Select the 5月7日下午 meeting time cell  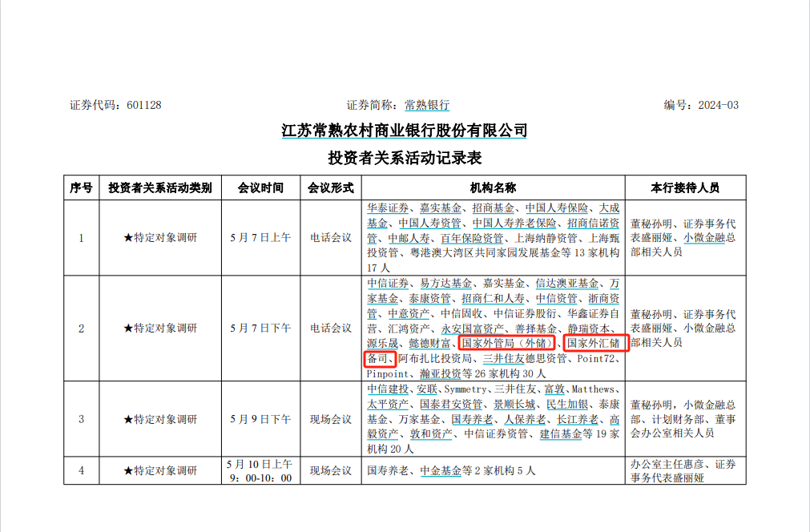point(260,328)
